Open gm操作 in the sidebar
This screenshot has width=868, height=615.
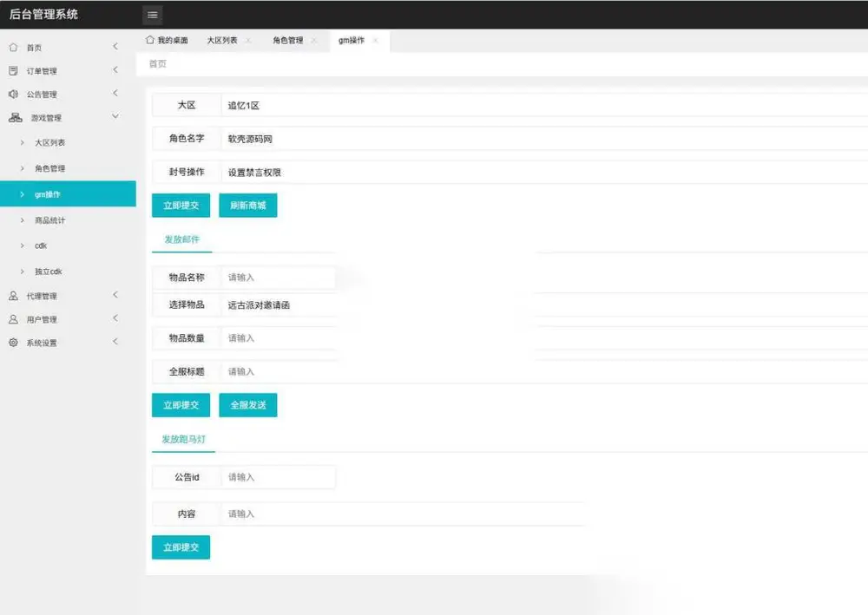[x=68, y=194]
